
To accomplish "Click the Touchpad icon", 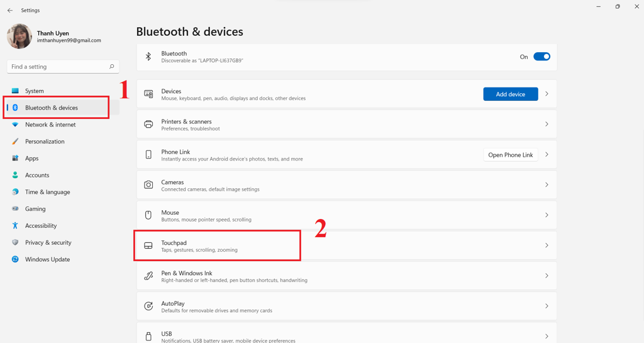I will 148,245.
